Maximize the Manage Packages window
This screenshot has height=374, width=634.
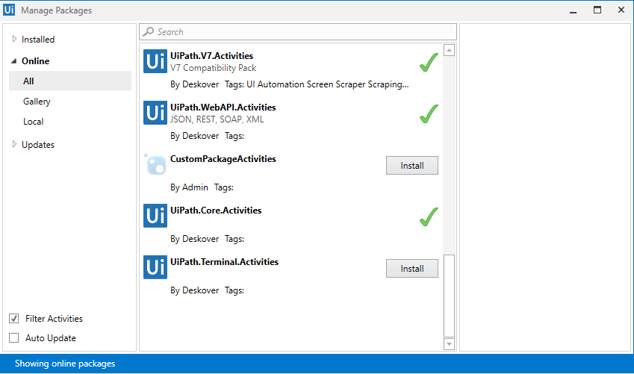coord(597,10)
